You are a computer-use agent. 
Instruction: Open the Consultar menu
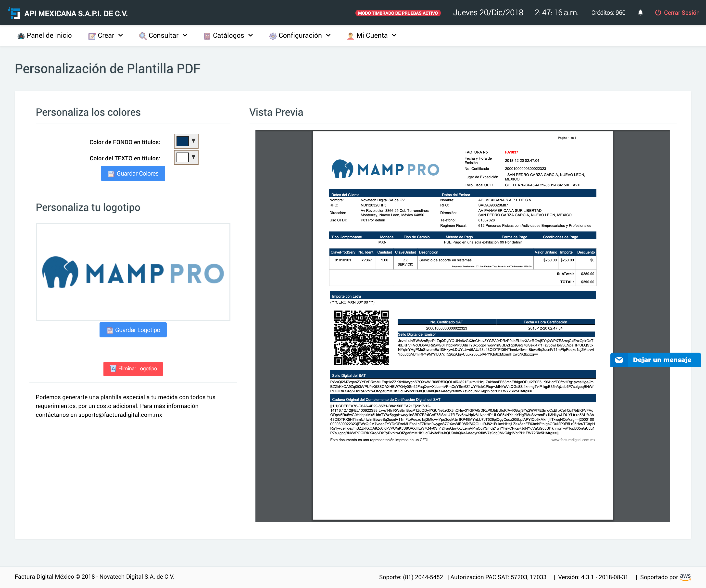pos(164,36)
